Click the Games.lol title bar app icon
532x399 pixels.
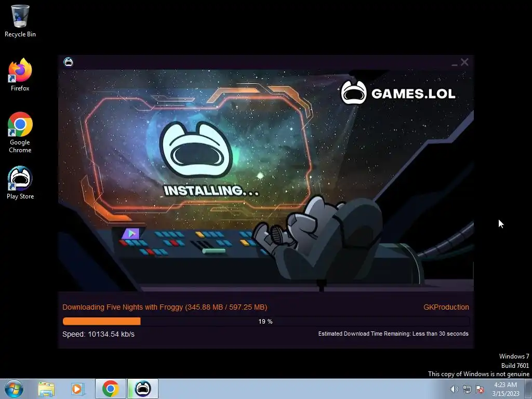coord(68,62)
